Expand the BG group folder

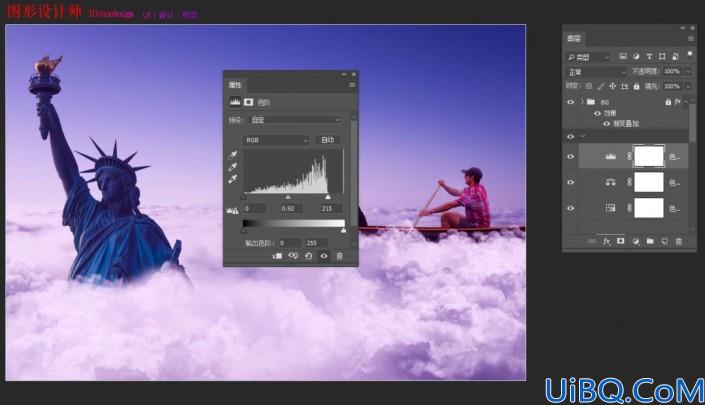point(582,102)
